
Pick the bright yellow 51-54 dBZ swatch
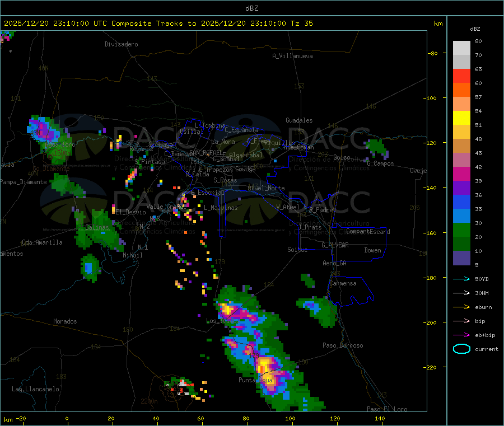click(461, 118)
